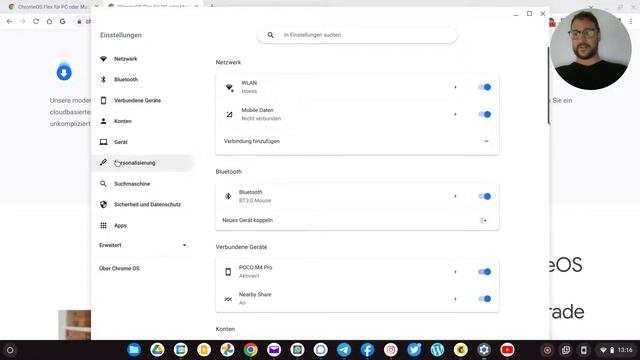Open Files app on shelf
This screenshot has width=640, height=360.
[x=134, y=350]
